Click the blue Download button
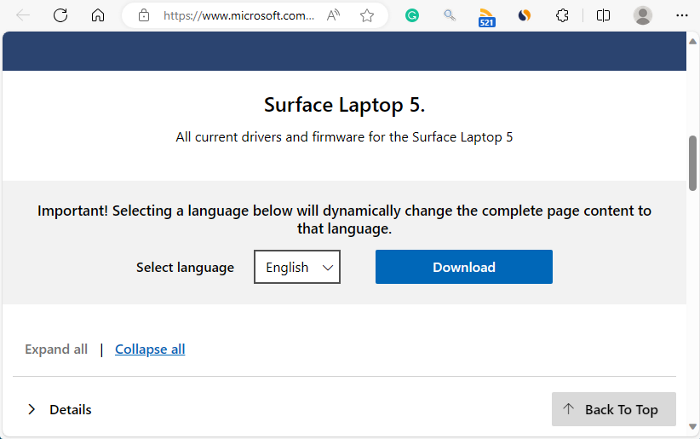700x439 pixels. (463, 267)
